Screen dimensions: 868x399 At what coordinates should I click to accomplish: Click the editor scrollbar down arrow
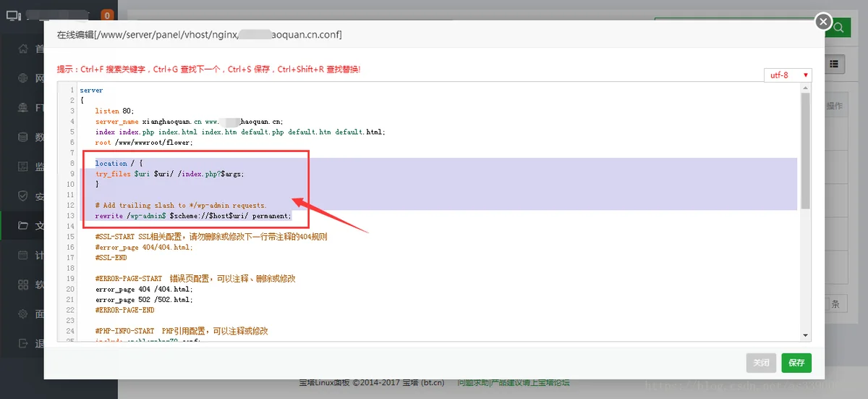pyautogui.click(x=805, y=335)
